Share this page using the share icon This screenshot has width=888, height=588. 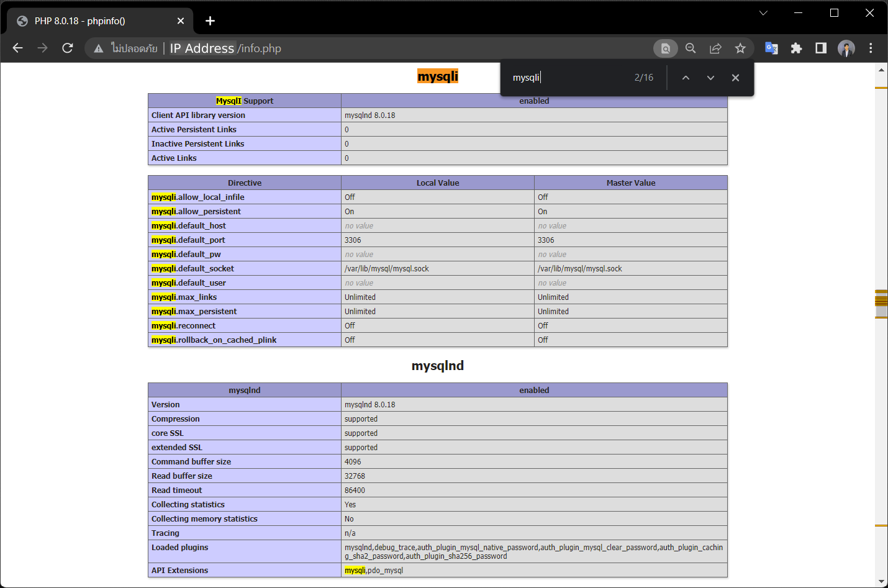pyautogui.click(x=715, y=48)
